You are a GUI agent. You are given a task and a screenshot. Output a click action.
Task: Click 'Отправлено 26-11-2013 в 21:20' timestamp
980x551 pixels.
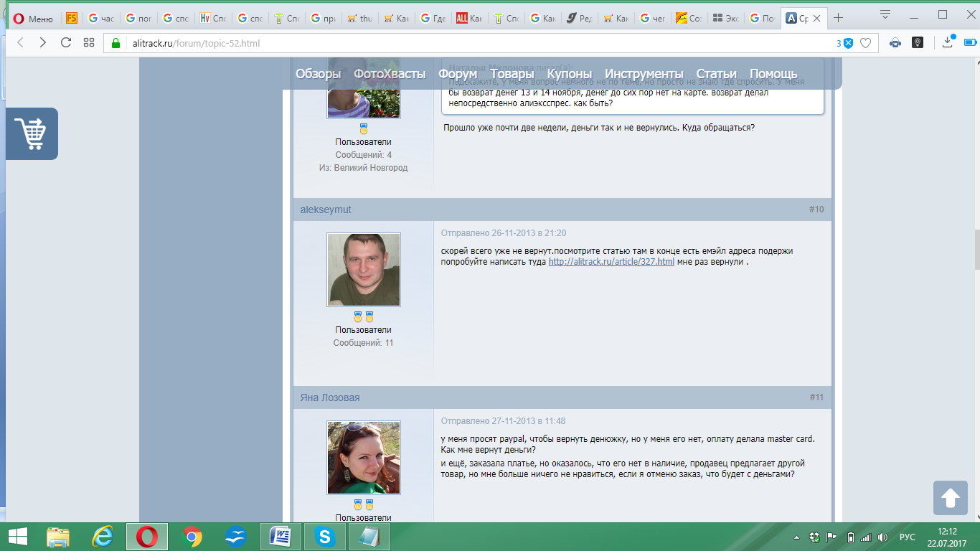click(x=504, y=233)
